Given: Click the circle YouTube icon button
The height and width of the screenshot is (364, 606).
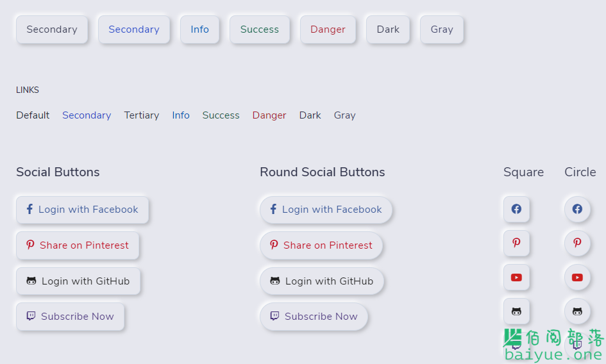Looking at the screenshot, I should 577,277.
